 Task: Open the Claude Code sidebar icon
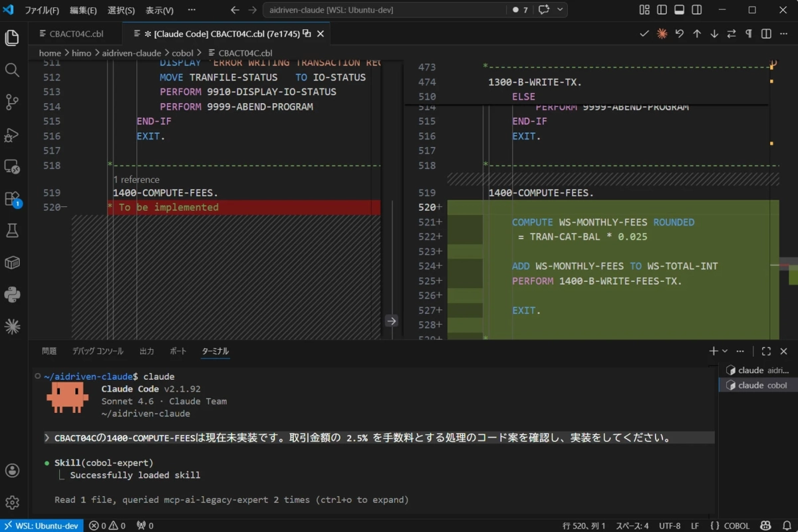pos(12,327)
